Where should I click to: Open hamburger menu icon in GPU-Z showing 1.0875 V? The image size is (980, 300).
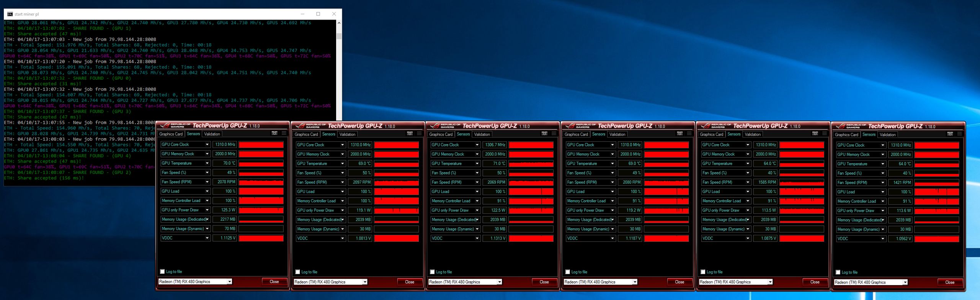[x=825, y=134]
